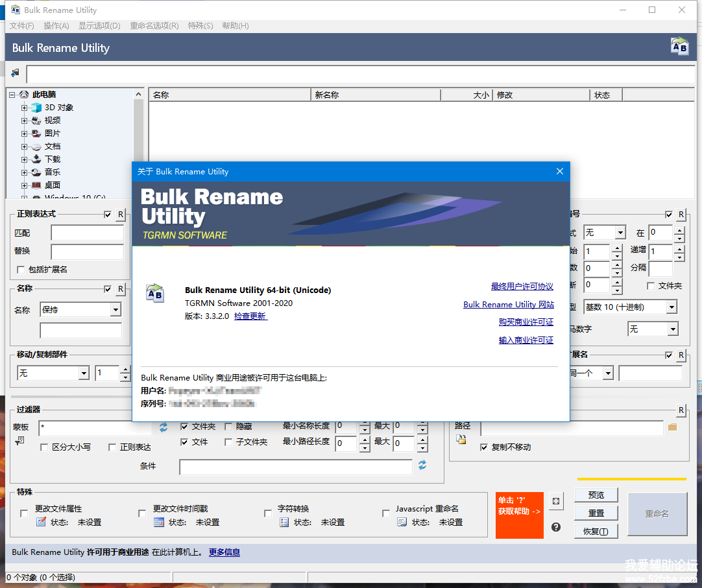Screen dimensions: 702x588
Task: Click the small icon below the 路径 label
Action: pyautogui.click(x=461, y=440)
